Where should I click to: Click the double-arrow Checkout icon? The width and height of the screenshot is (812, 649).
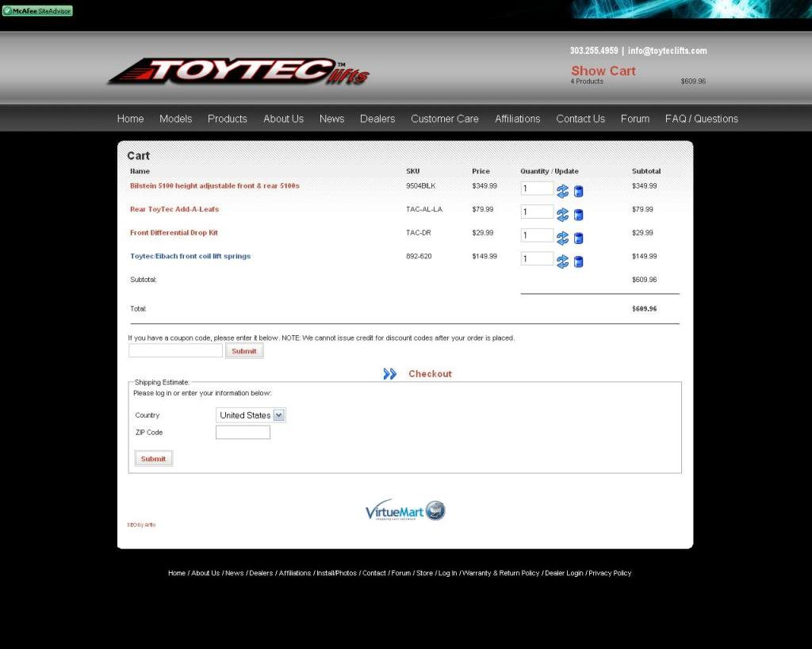tap(390, 374)
